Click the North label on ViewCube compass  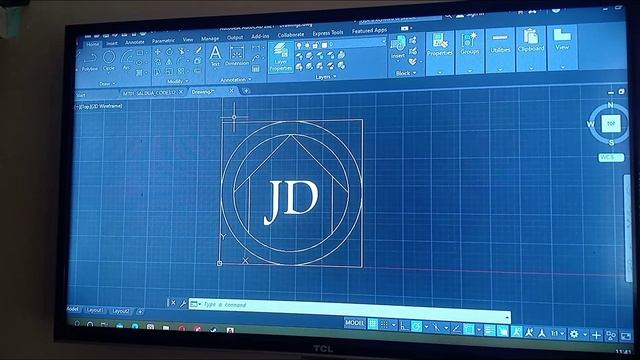coord(611,105)
